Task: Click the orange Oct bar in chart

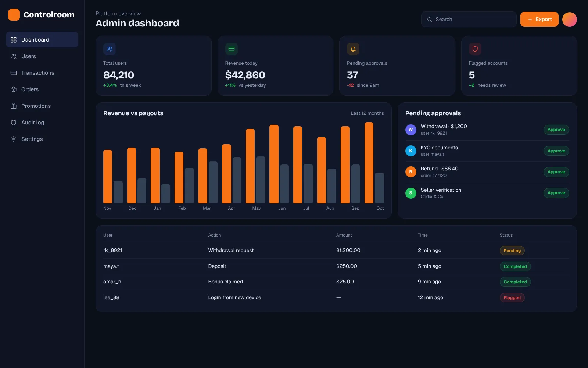Action: coord(369,163)
